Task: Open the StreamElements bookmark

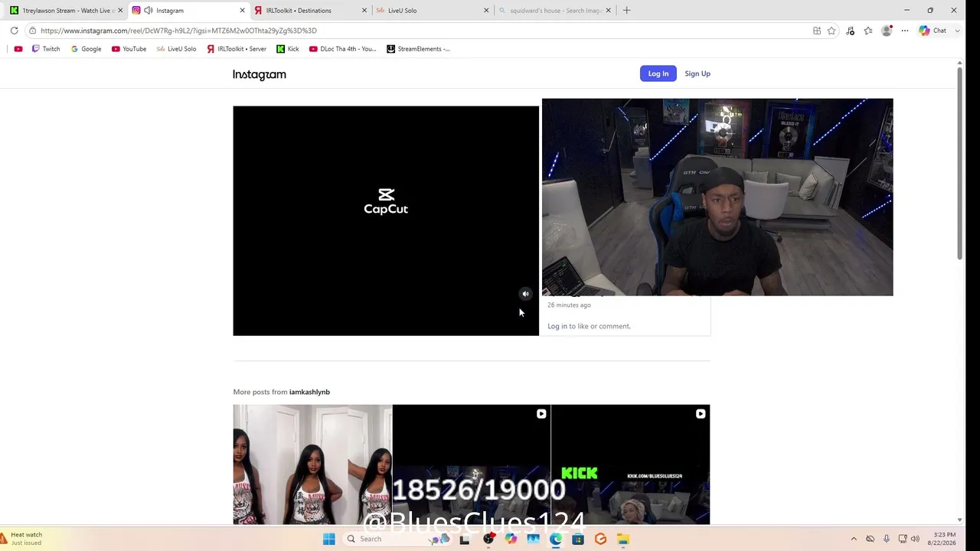Action: (x=418, y=49)
